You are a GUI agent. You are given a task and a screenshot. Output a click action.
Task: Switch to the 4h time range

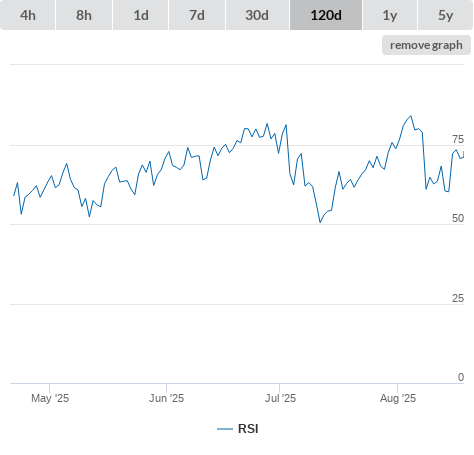pyautogui.click(x=28, y=15)
